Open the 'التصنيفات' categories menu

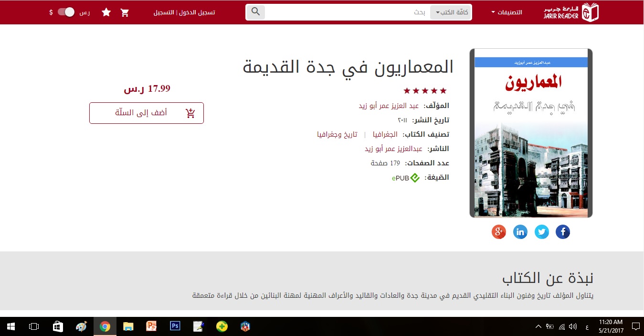(x=507, y=12)
